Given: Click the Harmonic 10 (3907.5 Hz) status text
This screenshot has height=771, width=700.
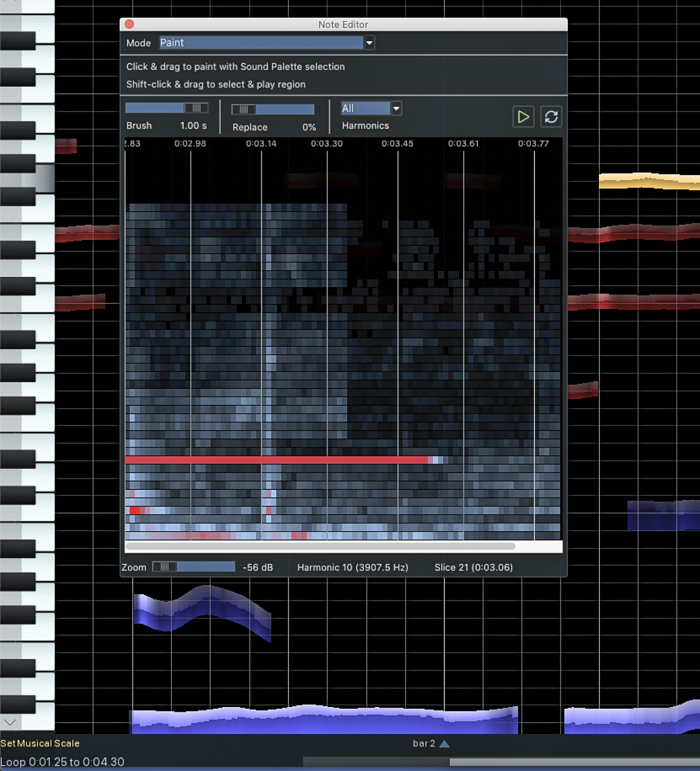Looking at the screenshot, I should pyautogui.click(x=353, y=567).
